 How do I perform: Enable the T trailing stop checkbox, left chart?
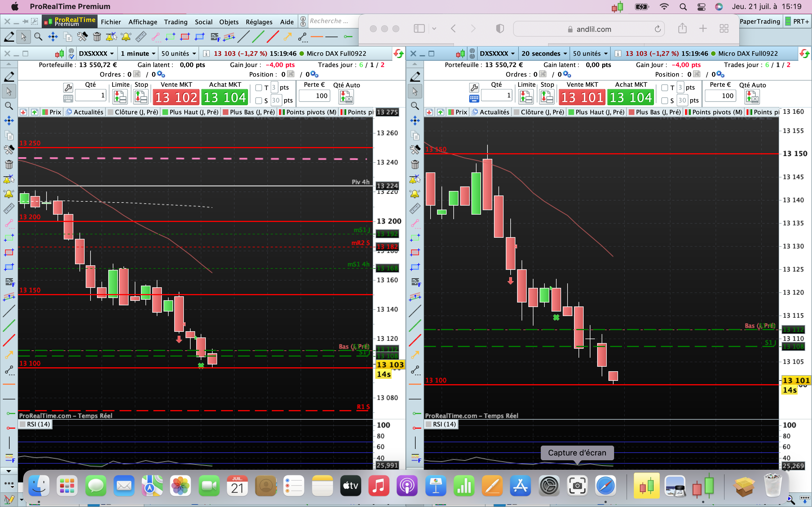click(259, 88)
